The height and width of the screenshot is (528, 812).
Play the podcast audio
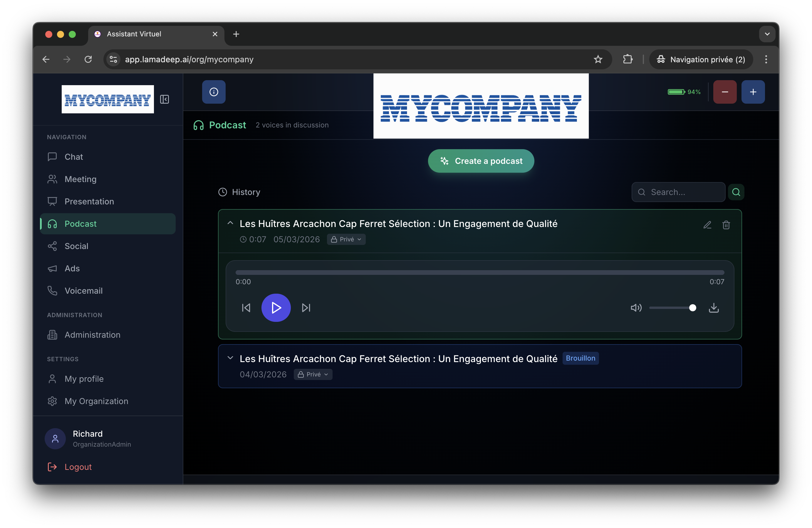click(276, 308)
